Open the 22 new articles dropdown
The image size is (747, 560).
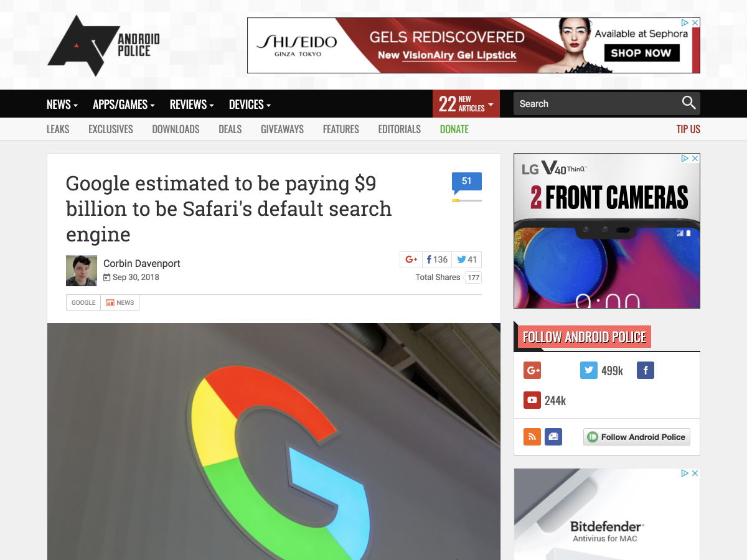point(466,104)
